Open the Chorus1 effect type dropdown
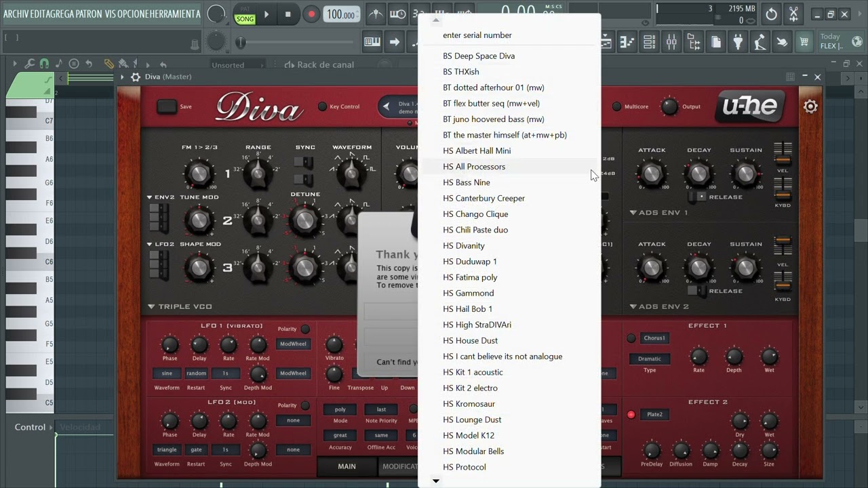 pyautogui.click(x=654, y=338)
